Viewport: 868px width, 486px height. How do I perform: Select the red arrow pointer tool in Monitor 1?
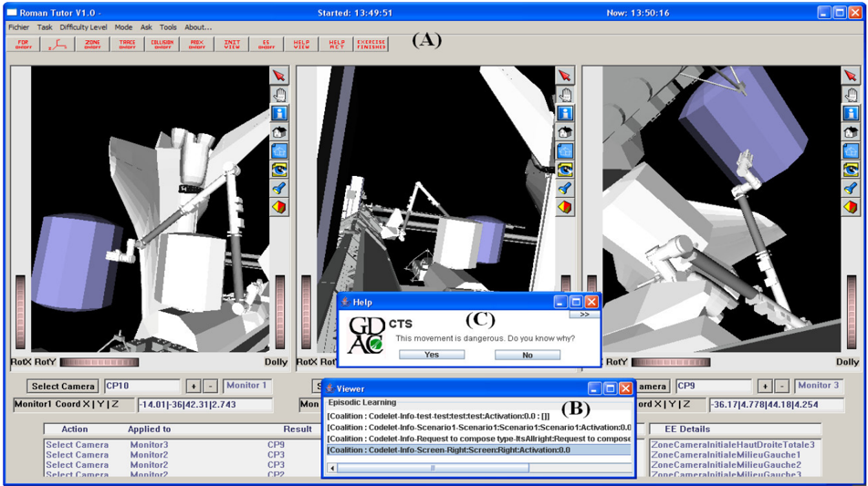[279, 75]
